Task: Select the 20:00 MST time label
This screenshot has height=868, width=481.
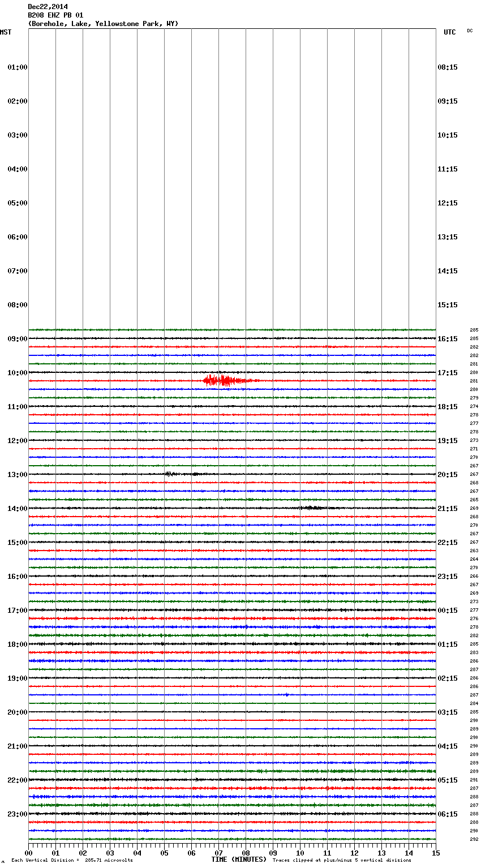Action: tap(18, 712)
